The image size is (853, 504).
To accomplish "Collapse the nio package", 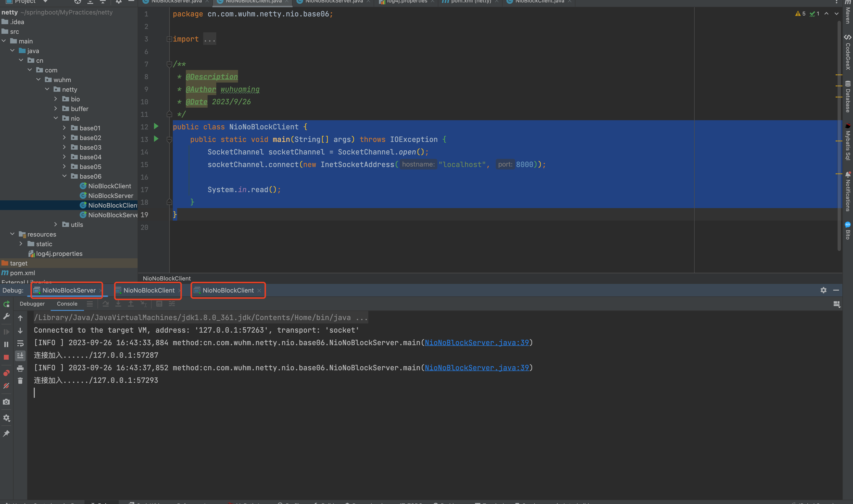I will coord(56,119).
